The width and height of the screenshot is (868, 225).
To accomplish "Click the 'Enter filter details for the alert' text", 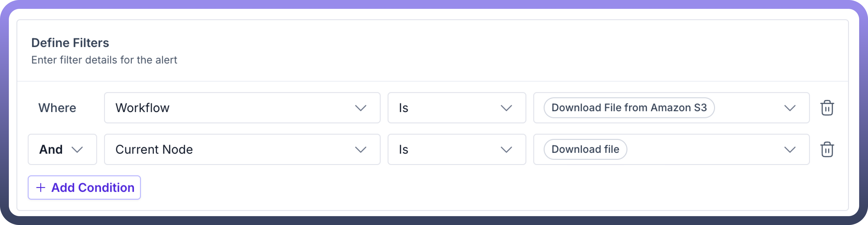I will pyautogui.click(x=104, y=60).
